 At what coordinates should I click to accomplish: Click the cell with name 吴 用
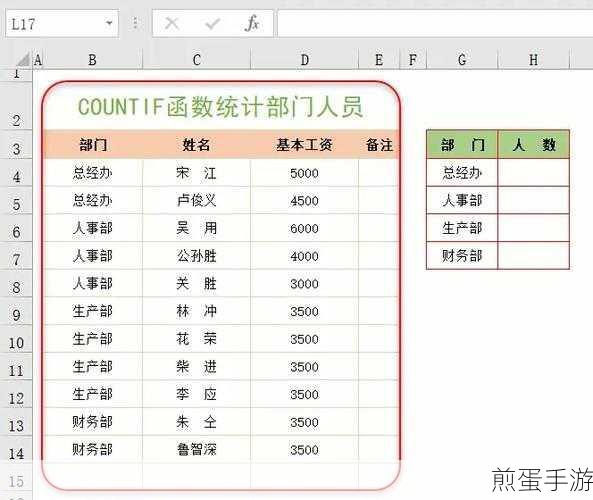[x=196, y=228]
